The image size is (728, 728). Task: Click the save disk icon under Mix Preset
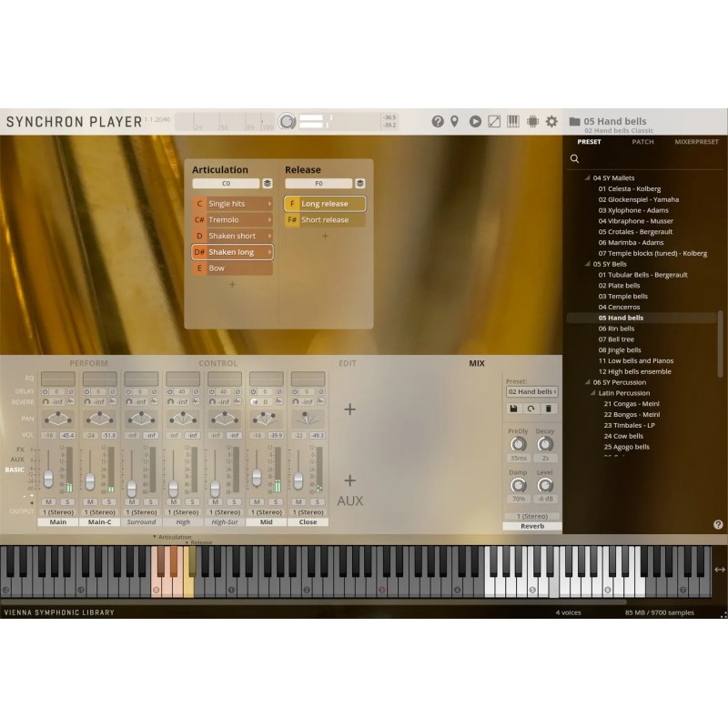[x=513, y=409]
